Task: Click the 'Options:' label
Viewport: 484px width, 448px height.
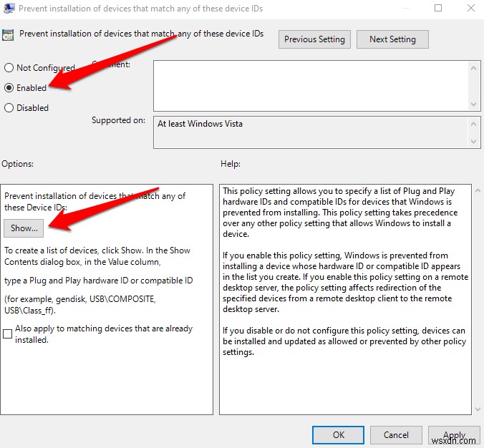Action: click(18, 164)
